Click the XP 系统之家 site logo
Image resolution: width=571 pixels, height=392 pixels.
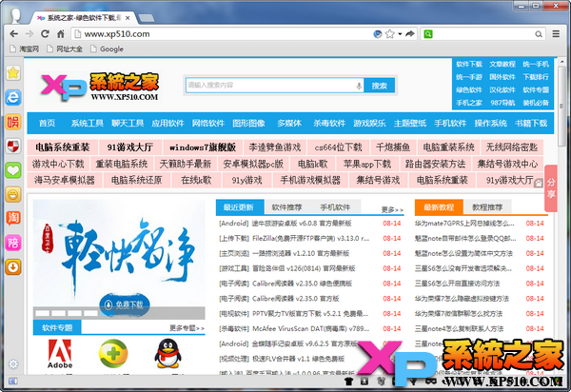(x=100, y=87)
